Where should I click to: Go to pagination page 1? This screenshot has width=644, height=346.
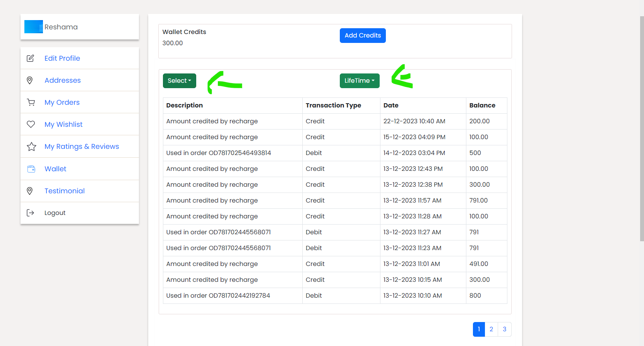point(479,329)
